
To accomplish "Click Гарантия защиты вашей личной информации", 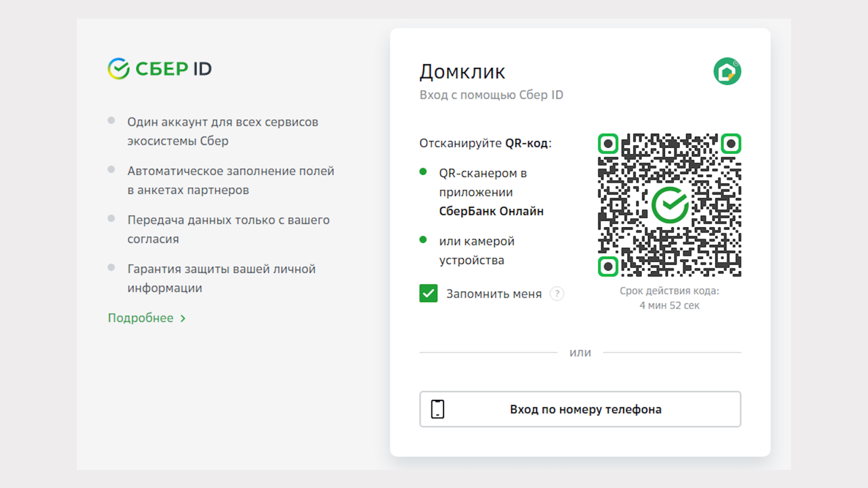I will point(222,278).
